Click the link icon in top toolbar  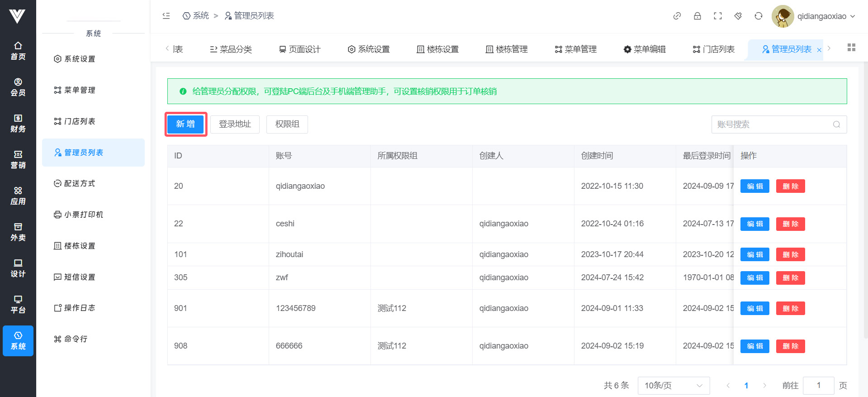(x=677, y=16)
